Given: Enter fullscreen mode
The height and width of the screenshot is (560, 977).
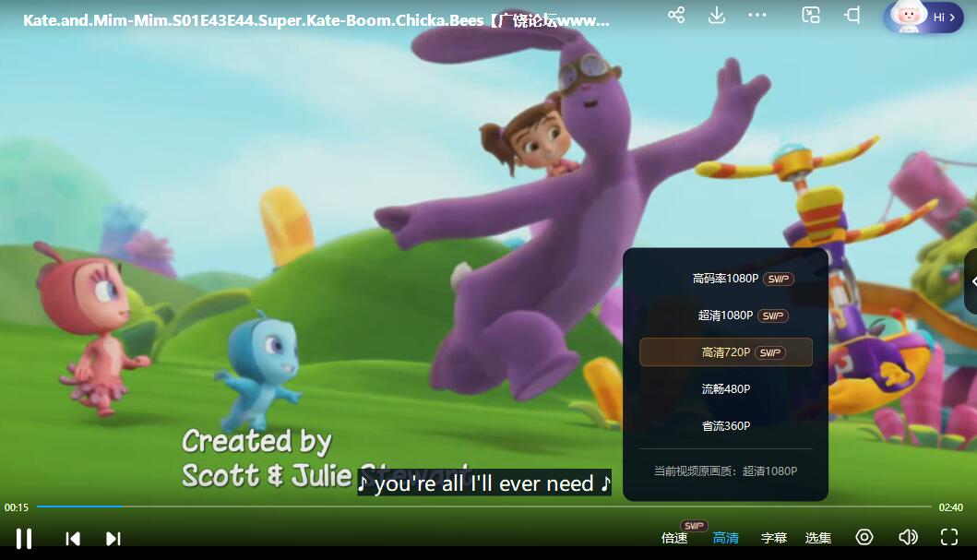Looking at the screenshot, I should coord(949,537).
